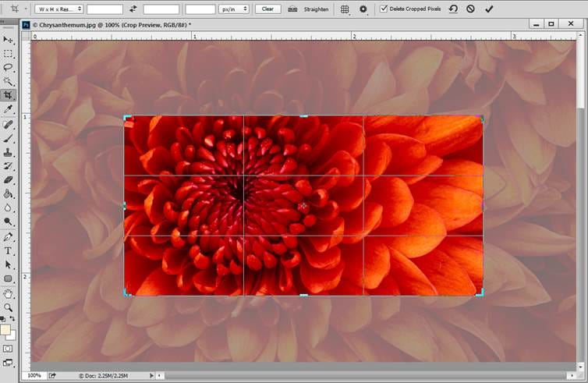The image size is (588, 383).
Task: Select the Crop tool in the toolbox
Action: coord(8,95)
